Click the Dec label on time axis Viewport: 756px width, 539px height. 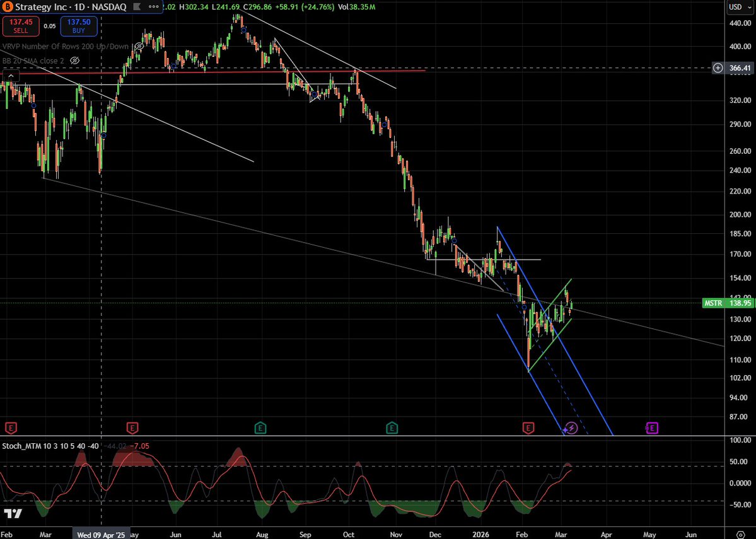[x=435, y=535]
